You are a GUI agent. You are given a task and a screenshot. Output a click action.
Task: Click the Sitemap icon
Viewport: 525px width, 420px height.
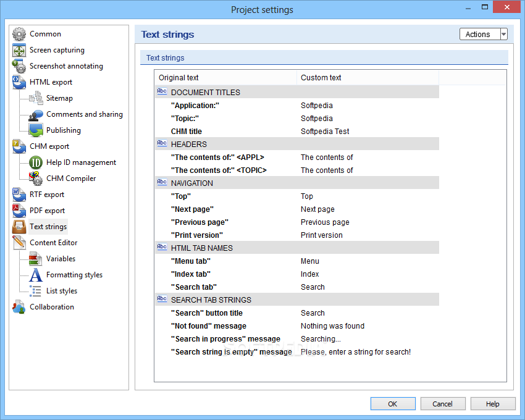[36, 98]
